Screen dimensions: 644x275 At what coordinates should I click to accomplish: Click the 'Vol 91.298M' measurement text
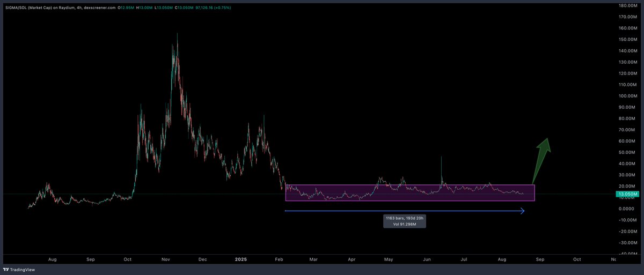pyautogui.click(x=405, y=224)
